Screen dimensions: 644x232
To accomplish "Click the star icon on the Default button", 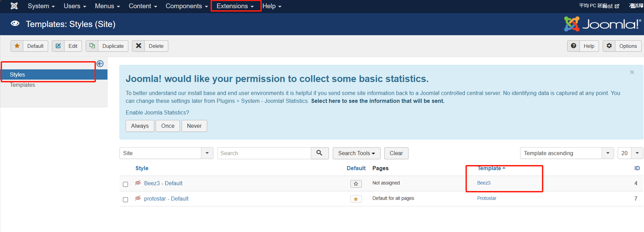I will (17, 46).
